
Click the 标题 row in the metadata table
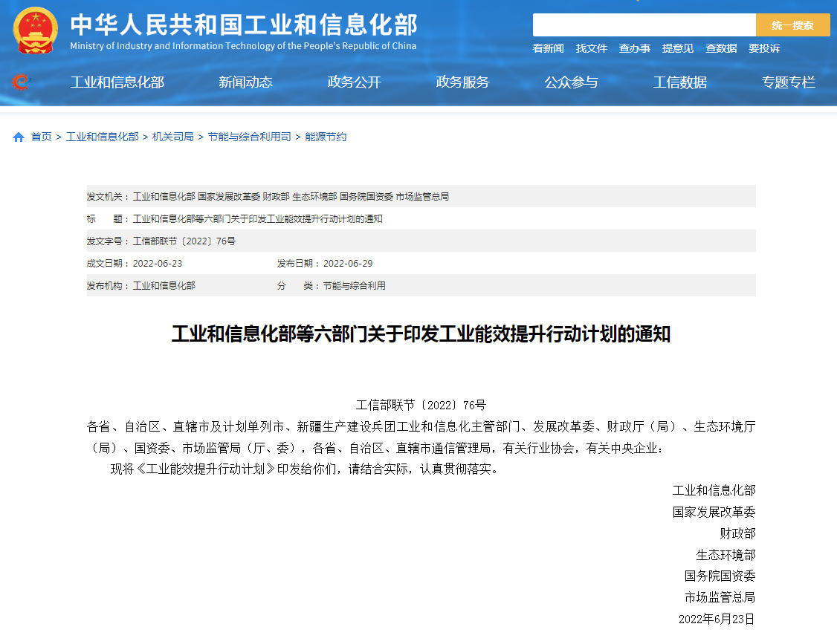[421, 219]
